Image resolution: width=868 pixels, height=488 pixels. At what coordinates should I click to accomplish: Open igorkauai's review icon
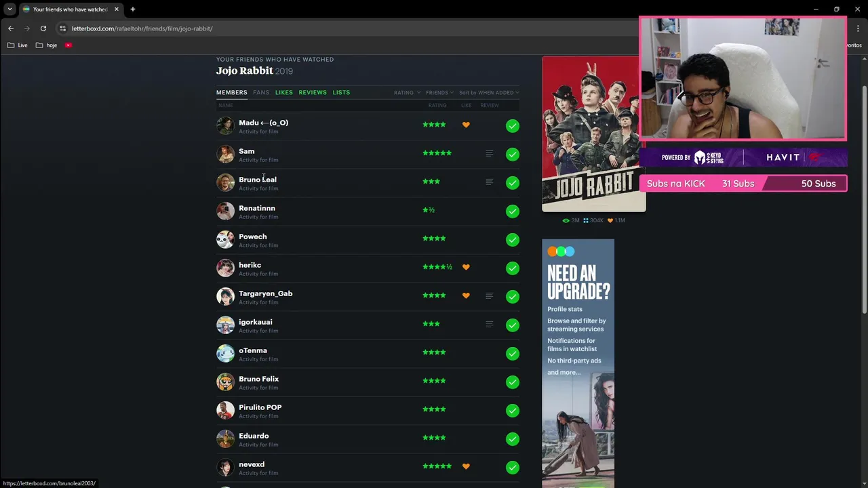(x=489, y=324)
